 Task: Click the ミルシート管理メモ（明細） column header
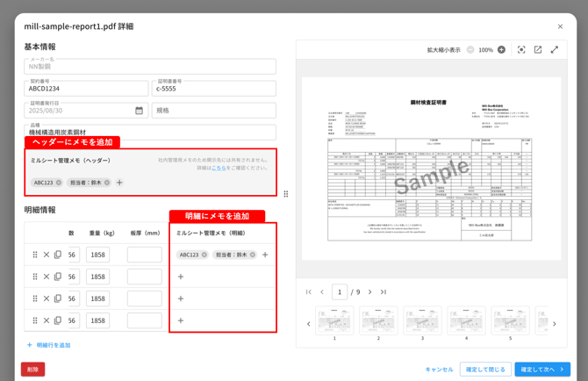coord(211,234)
